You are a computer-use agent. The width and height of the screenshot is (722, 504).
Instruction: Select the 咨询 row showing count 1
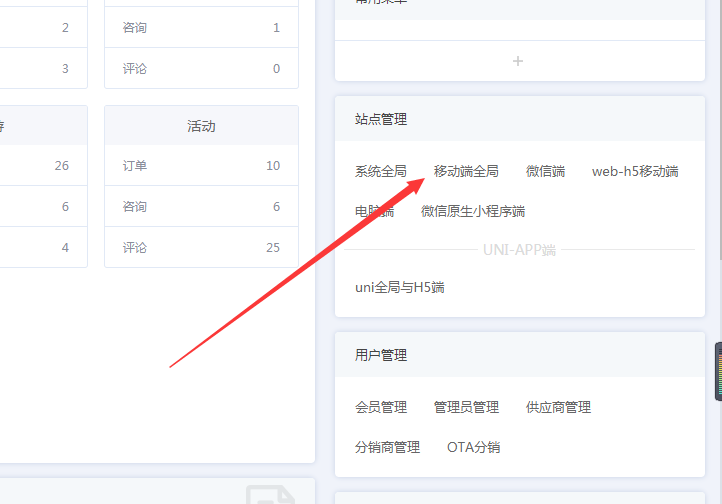pyautogui.click(x=201, y=27)
